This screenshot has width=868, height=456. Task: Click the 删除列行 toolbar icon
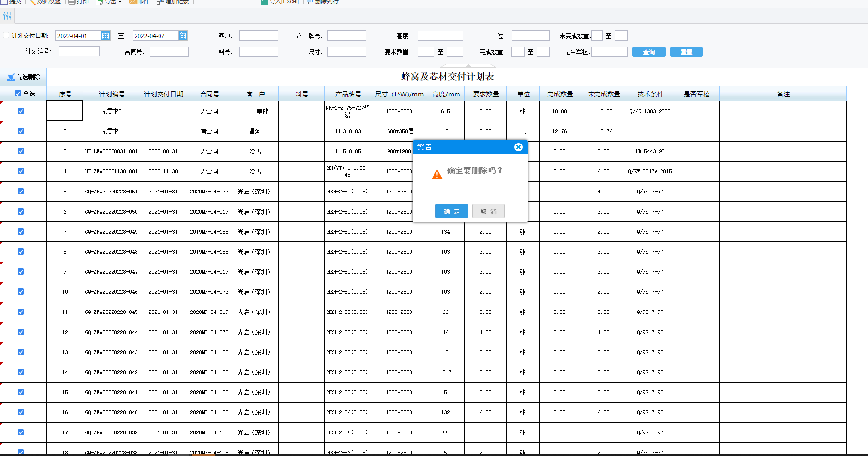point(322,2)
